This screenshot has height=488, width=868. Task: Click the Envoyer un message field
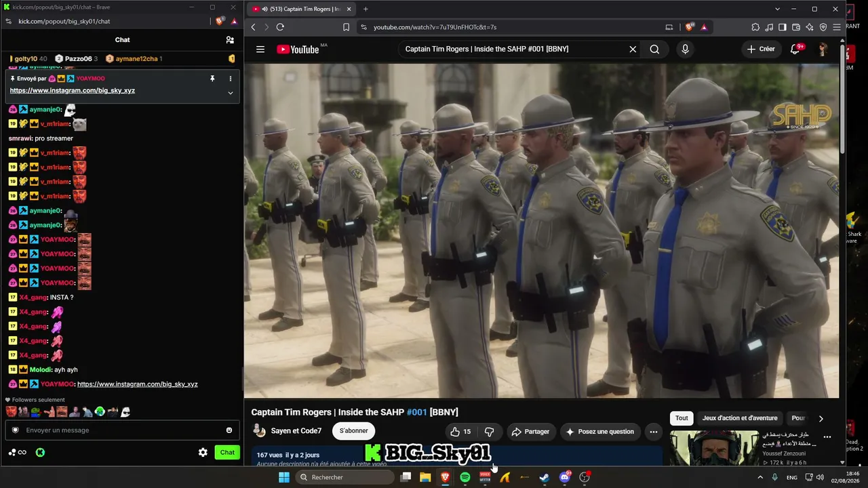pyautogui.click(x=122, y=430)
